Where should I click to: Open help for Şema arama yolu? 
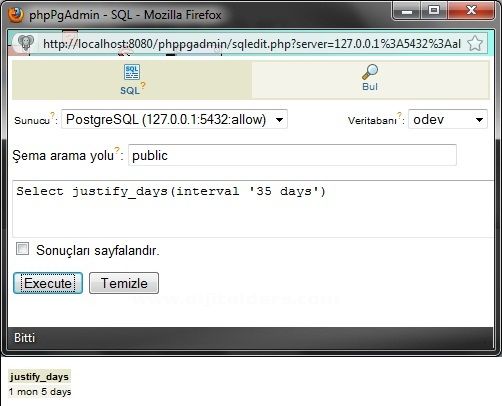tap(117, 150)
